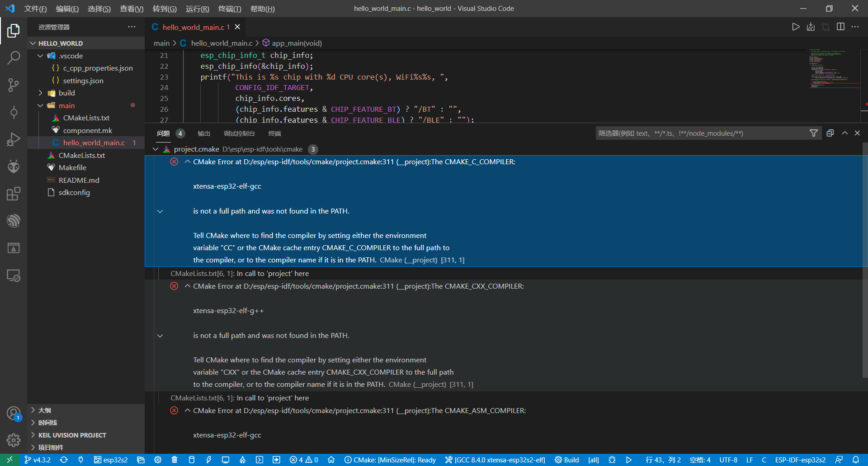Split the editor to the right
Image resolution: width=868 pixels, height=466 pixels.
click(840, 27)
